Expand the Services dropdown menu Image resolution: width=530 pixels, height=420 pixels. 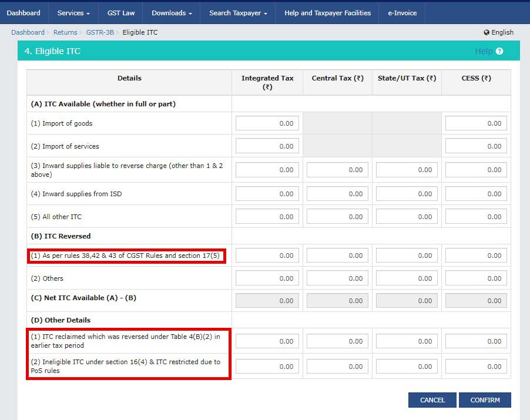(73, 13)
